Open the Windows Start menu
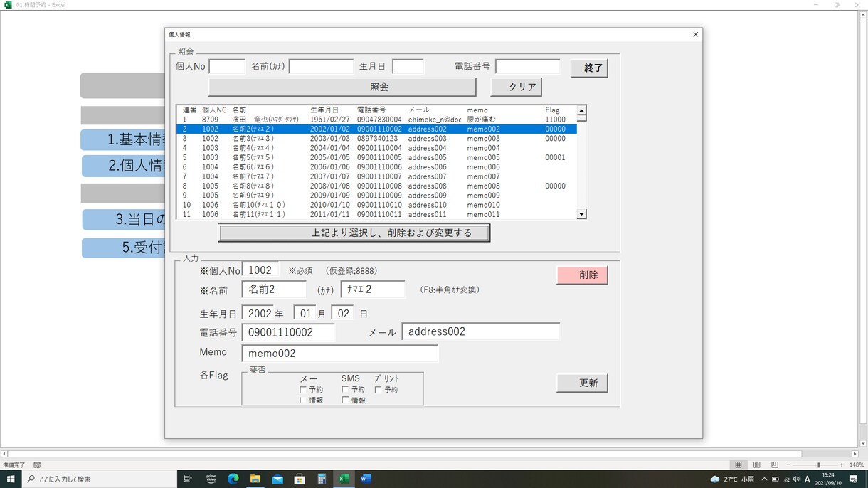 coord(11,479)
